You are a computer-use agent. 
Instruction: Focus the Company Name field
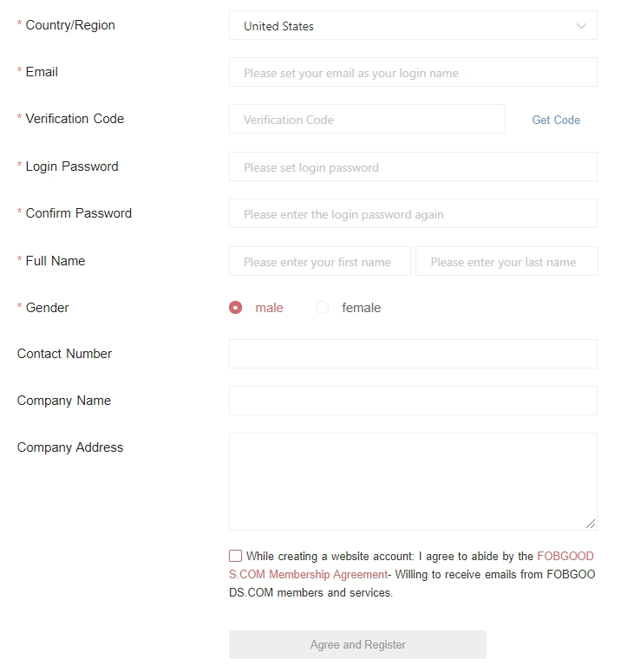pos(413,401)
